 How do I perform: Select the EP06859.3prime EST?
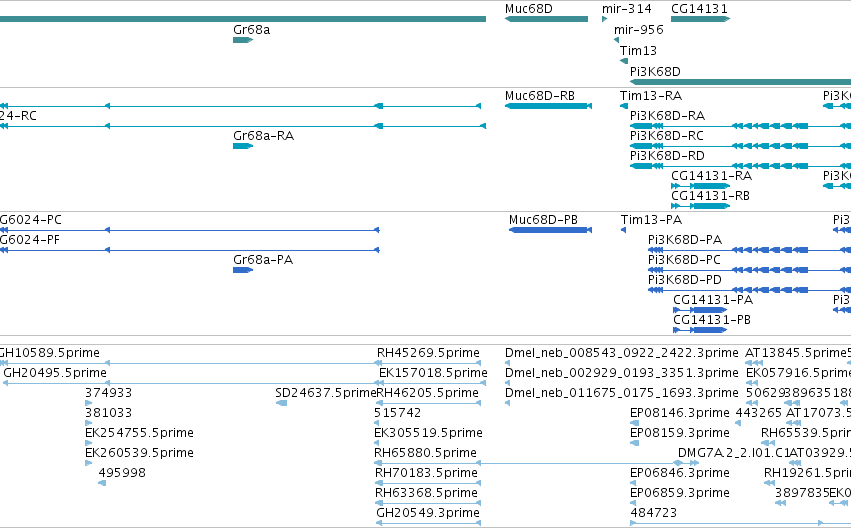[x=679, y=493]
